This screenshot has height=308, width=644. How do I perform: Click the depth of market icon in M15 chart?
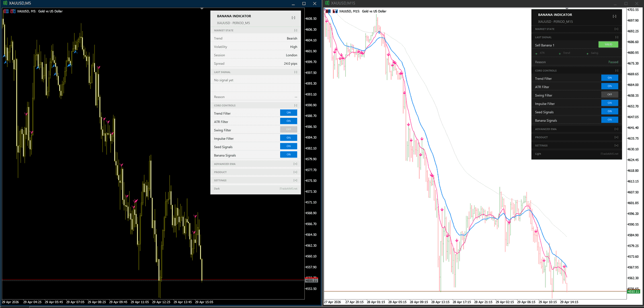point(328,11)
